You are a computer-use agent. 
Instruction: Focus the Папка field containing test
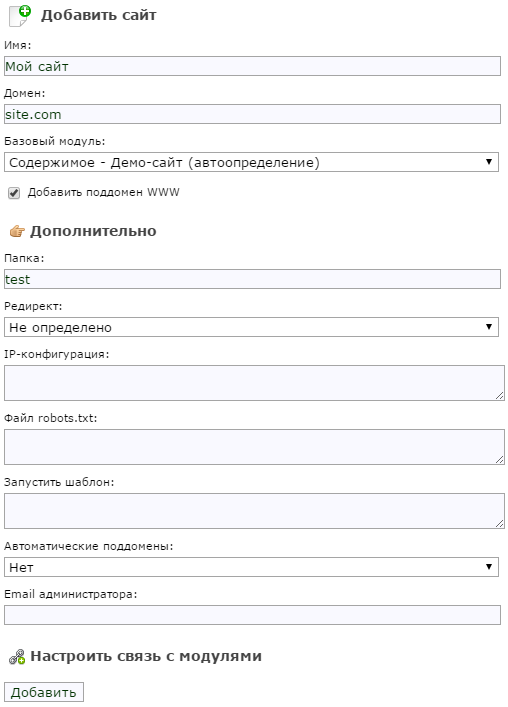[252, 279]
